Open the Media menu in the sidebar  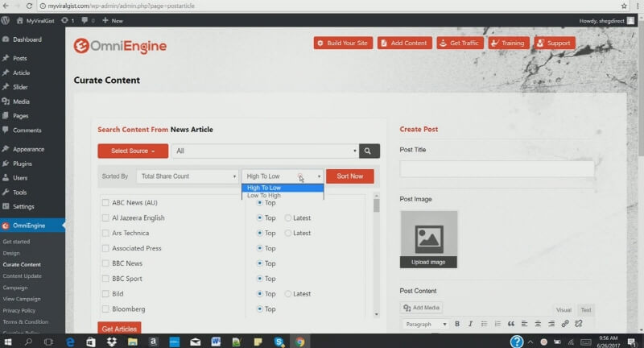21,101
